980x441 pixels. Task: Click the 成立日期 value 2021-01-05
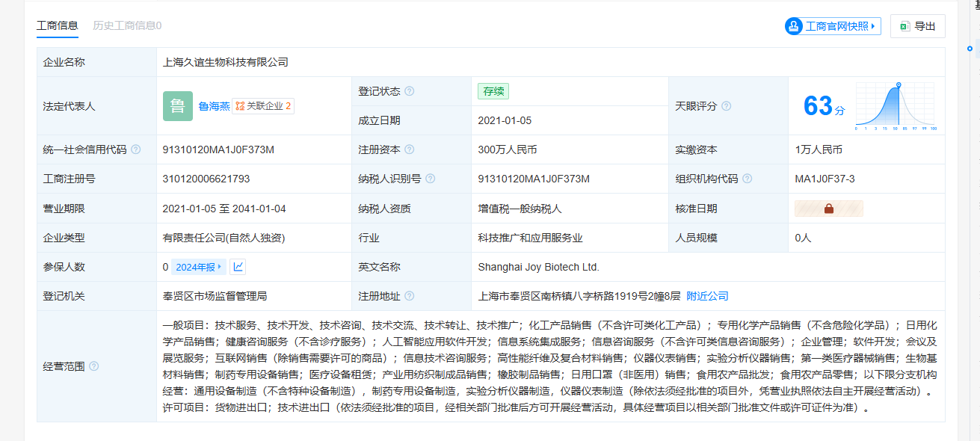505,120
